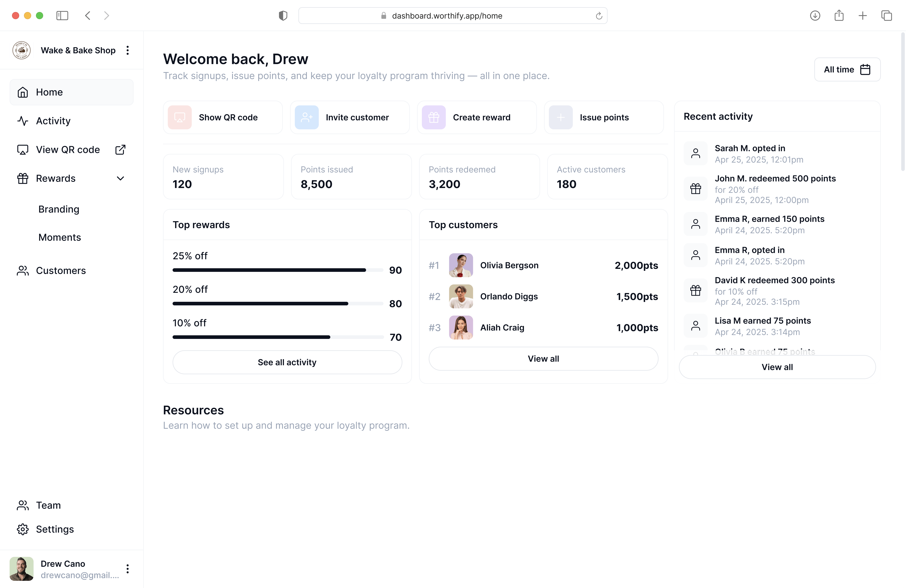Screen dimensions: 906x588
Task: Click the Wake & Bake Shop logo
Action: pos(21,50)
